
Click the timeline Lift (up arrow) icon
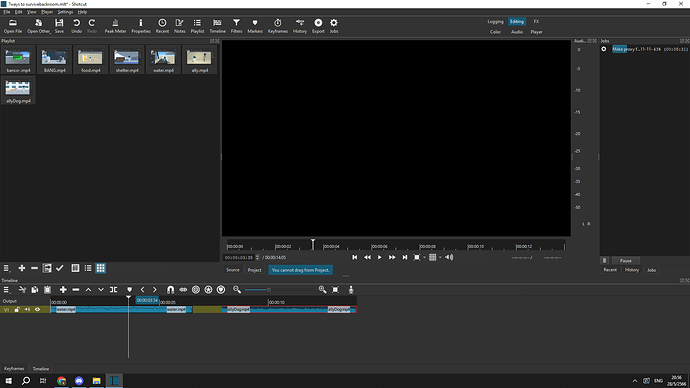88,289
